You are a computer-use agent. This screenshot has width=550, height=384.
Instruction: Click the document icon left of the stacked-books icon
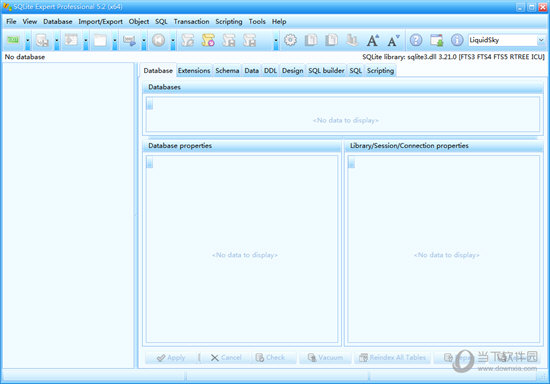(x=331, y=40)
